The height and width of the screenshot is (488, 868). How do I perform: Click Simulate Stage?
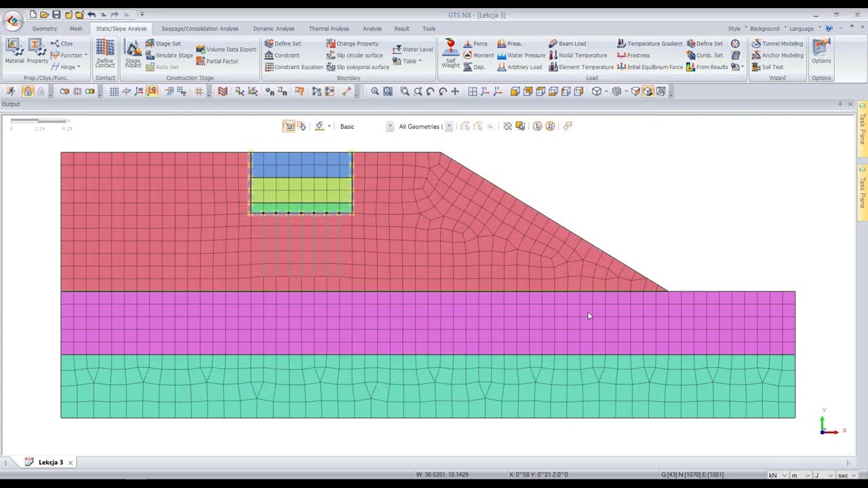169,56
